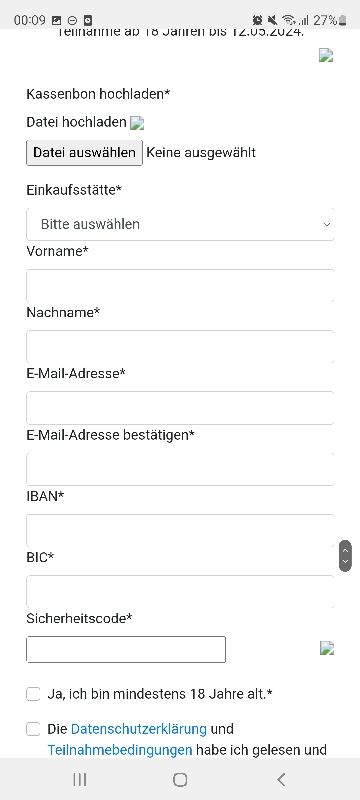The image size is (360, 800).
Task: Click the chevron arrow in Einkaufsstätte dropdown
Action: click(x=327, y=224)
